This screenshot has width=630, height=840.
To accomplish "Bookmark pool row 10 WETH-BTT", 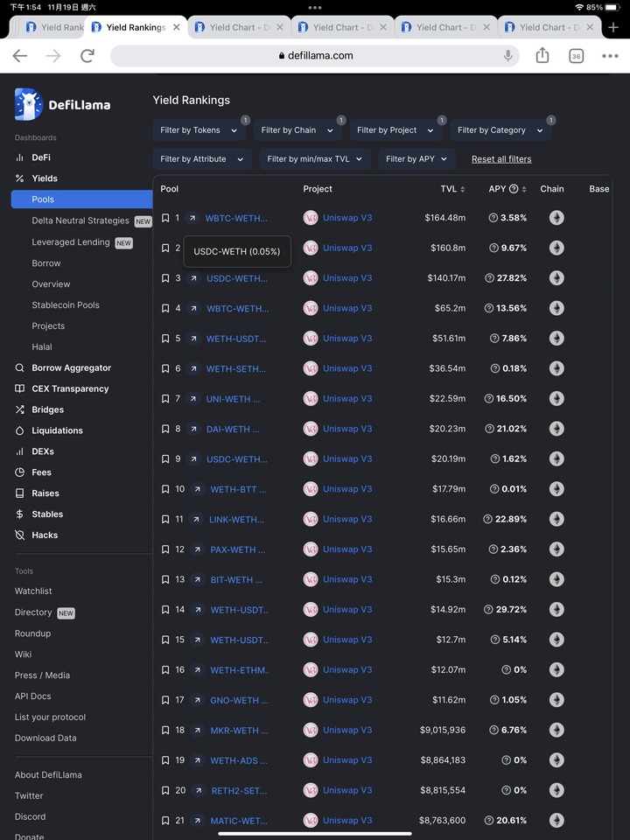I will pos(165,489).
